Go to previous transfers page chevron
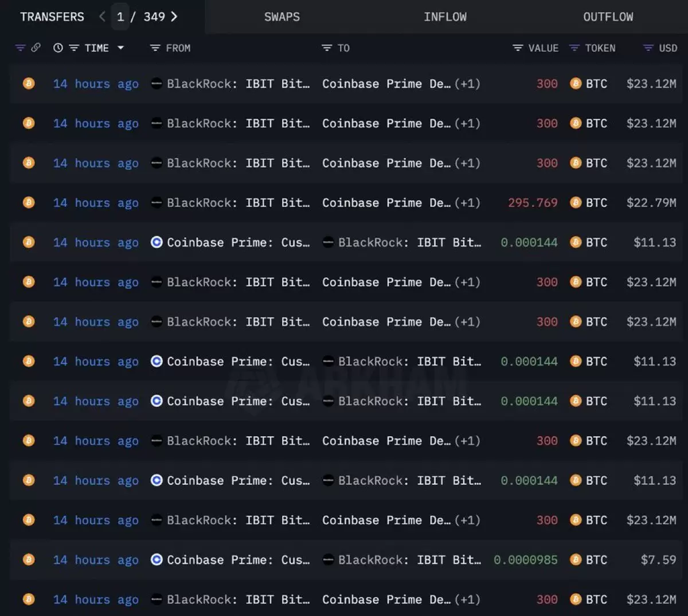The image size is (688, 616). point(102,17)
